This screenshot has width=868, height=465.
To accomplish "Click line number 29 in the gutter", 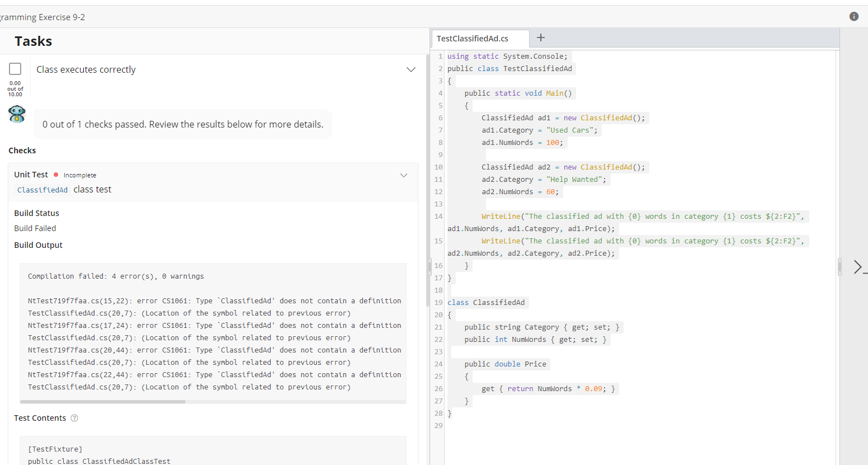I will (438, 426).
